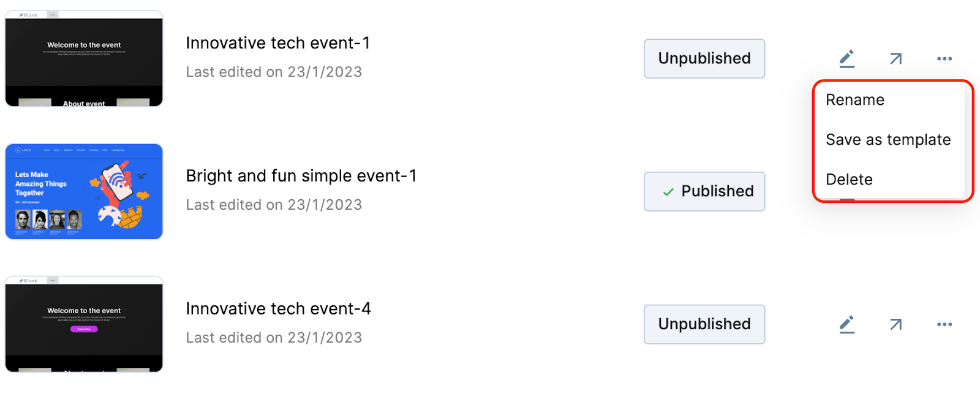Choose Rename from the options menu
The height and width of the screenshot is (393, 980).
point(855,100)
